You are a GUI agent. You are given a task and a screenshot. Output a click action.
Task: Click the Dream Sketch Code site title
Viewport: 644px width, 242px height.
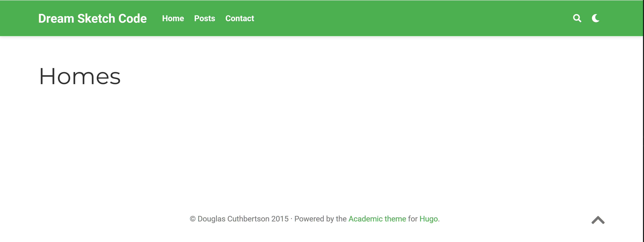(92, 19)
